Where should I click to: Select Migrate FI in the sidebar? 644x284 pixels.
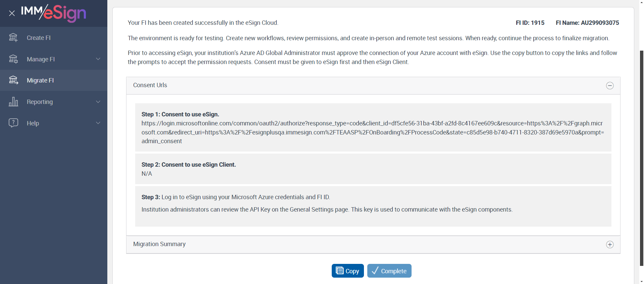tap(40, 80)
